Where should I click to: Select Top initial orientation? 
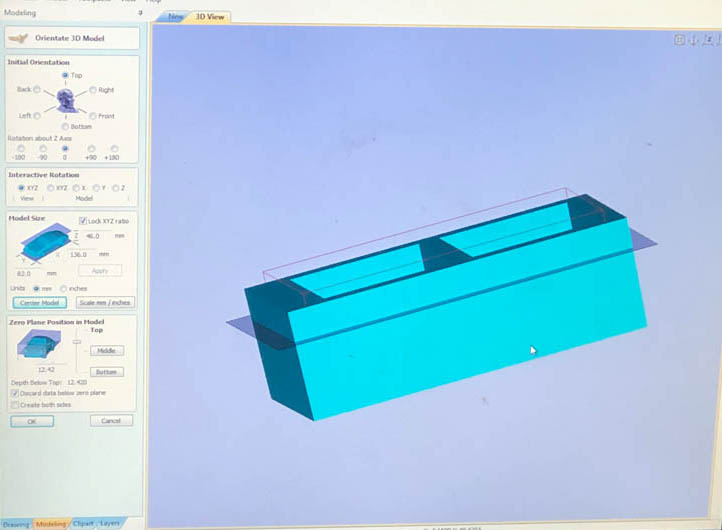pos(65,75)
